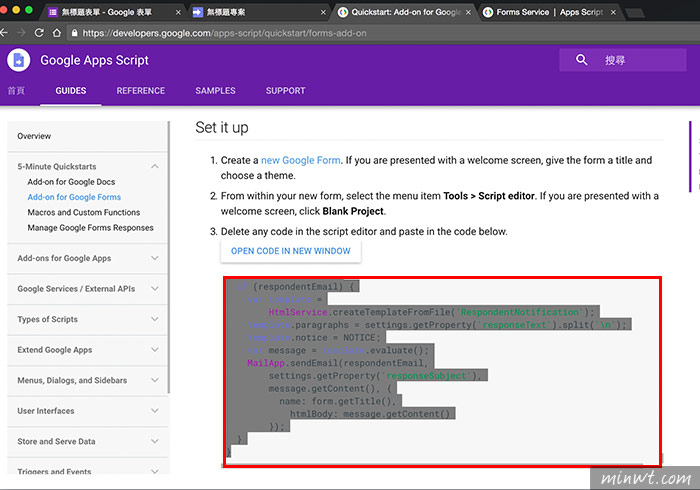Click the sidebar vertical scrollbar
The image size is (700, 490).
[169, 257]
